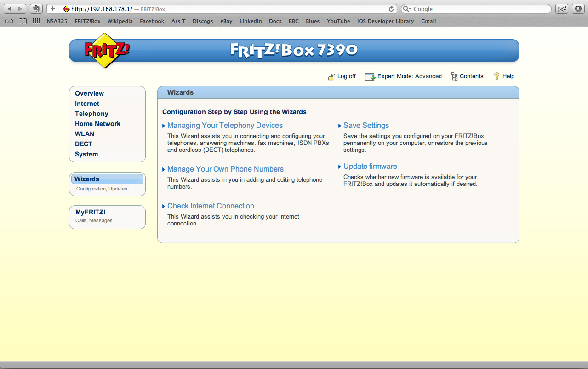Click the Log off link
Screen dimensions: 588x369
pyautogui.click(x=347, y=76)
